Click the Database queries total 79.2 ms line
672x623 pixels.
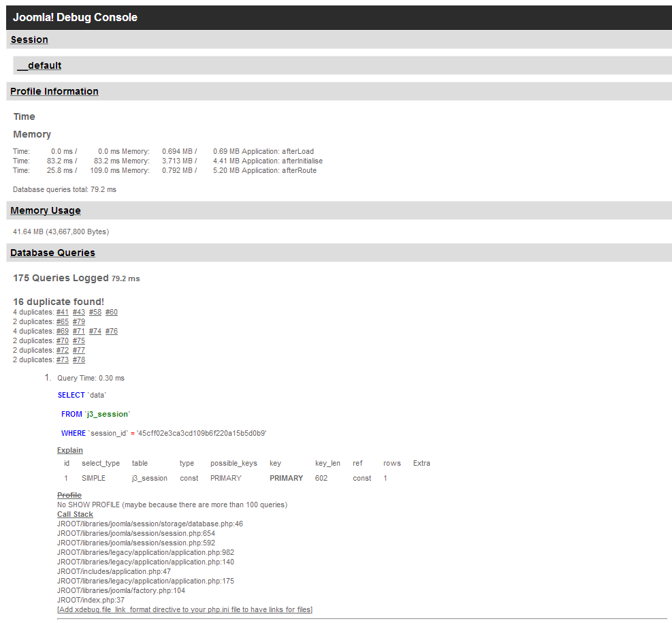click(64, 190)
